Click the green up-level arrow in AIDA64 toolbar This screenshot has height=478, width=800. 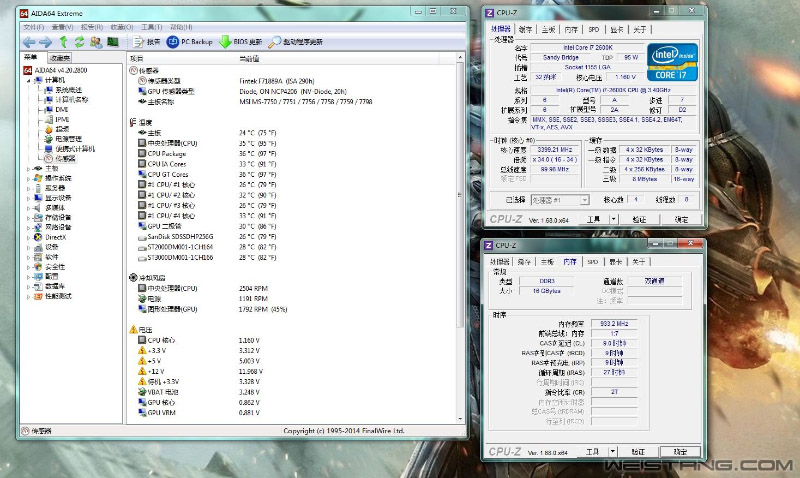(63, 42)
